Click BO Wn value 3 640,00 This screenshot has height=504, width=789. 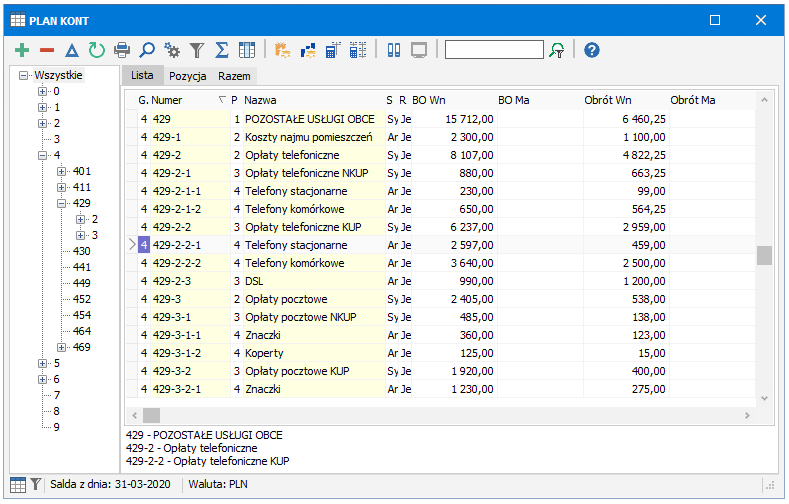point(472,263)
